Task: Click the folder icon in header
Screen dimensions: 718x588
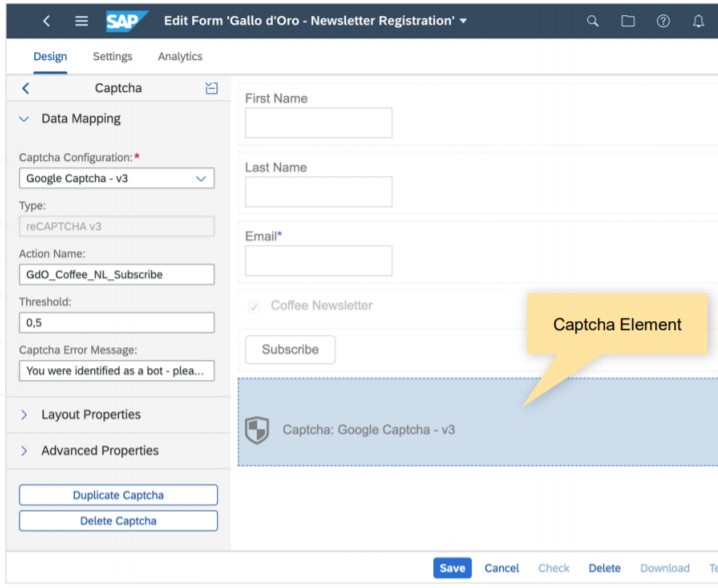Action: tap(628, 21)
